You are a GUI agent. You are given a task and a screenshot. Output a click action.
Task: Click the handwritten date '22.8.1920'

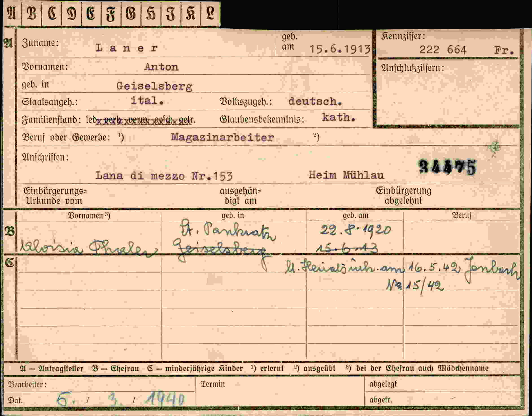pyautogui.click(x=355, y=230)
